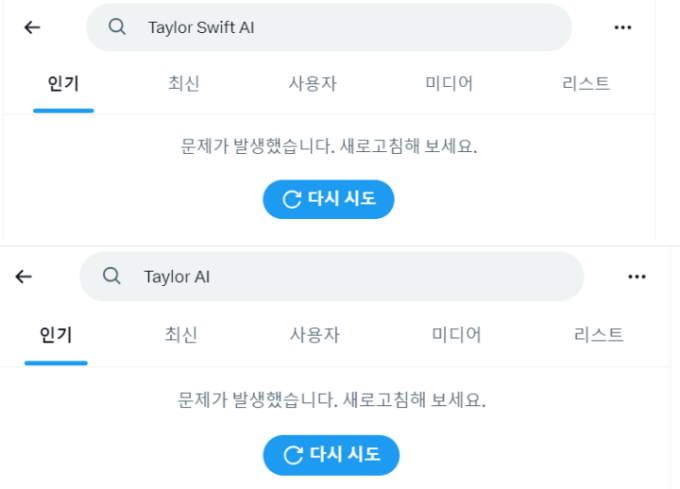Open 미디어 tab in Taylor AI results
Viewport: 680px width, 489px height.
456,335
